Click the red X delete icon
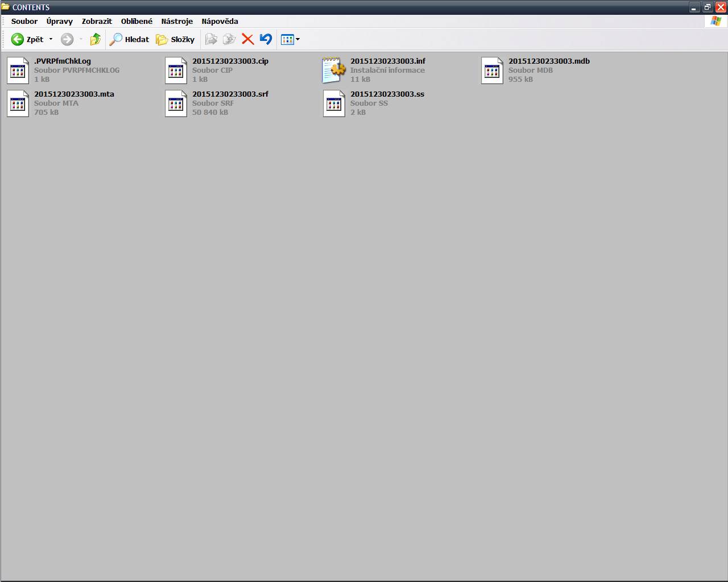This screenshot has width=728, height=582. pos(248,39)
